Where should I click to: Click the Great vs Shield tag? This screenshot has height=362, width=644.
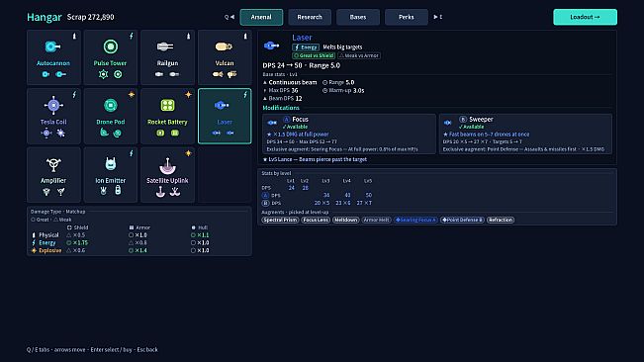pos(314,55)
